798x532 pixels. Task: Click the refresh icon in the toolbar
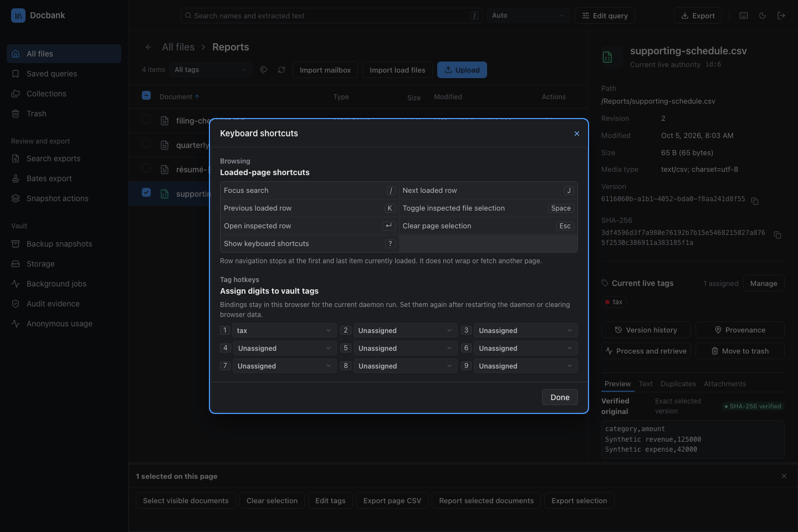click(282, 70)
